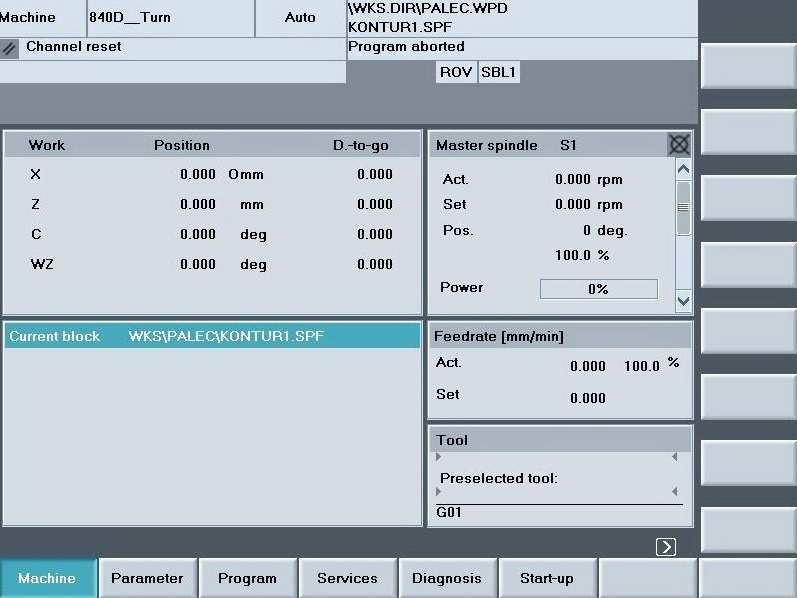Switch to the Parameter area
Screen dimensions: 797x598
[x=147, y=578]
